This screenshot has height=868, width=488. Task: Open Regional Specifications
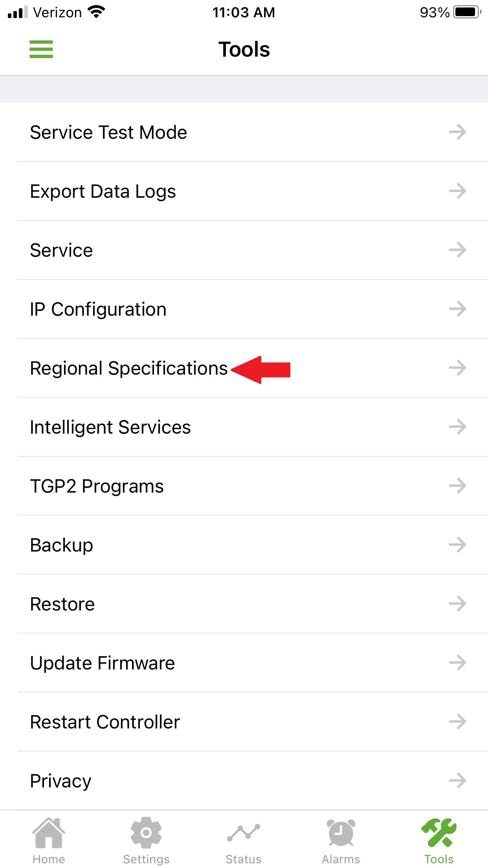[129, 368]
